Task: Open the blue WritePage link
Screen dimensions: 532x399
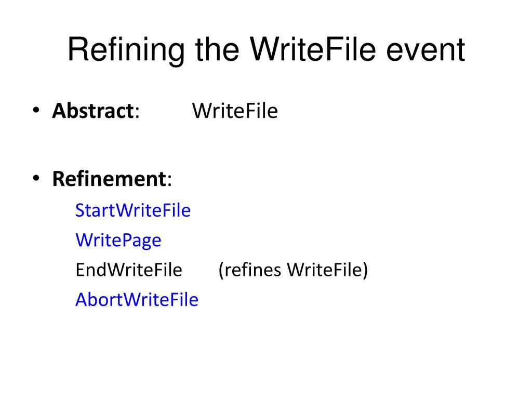Action: 118,241
